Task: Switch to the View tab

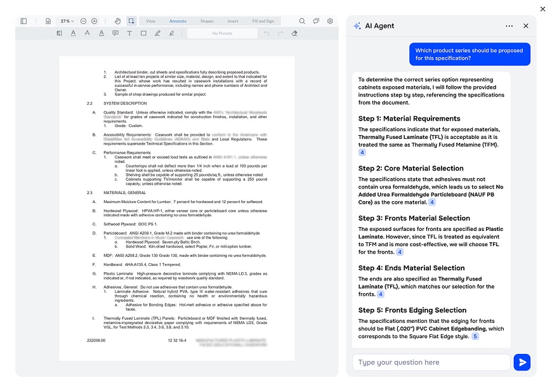Action: coord(150,21)
